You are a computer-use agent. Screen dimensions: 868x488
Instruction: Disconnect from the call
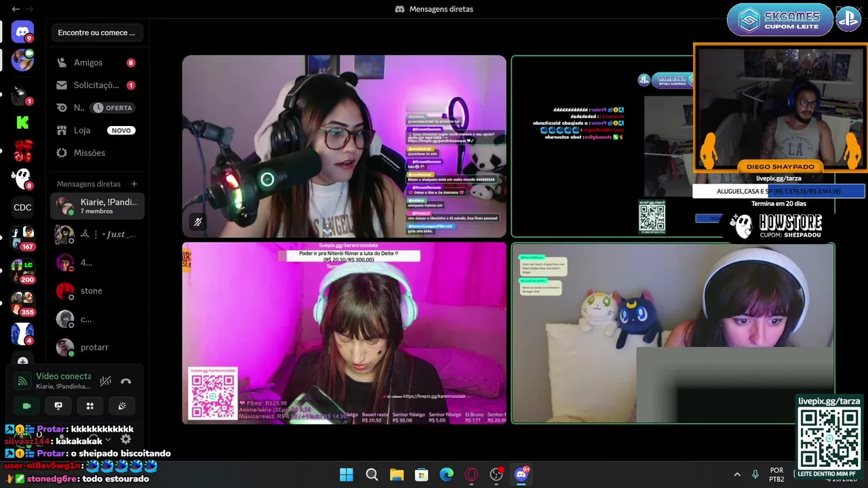coord(126,381)
